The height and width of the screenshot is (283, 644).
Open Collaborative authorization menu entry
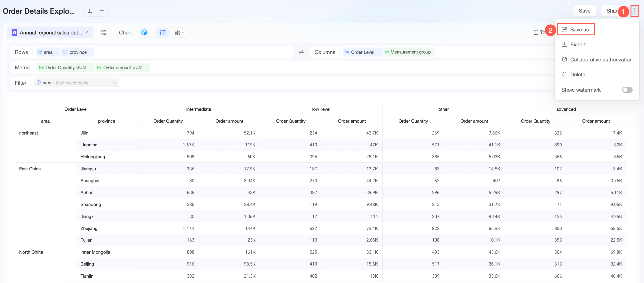[597, 60]
